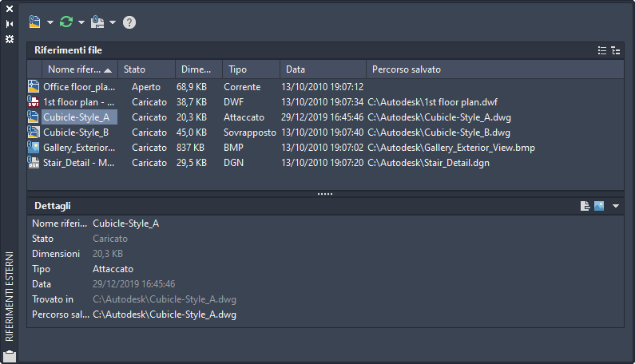Open the Help question mark icon

tap(129, 22)
